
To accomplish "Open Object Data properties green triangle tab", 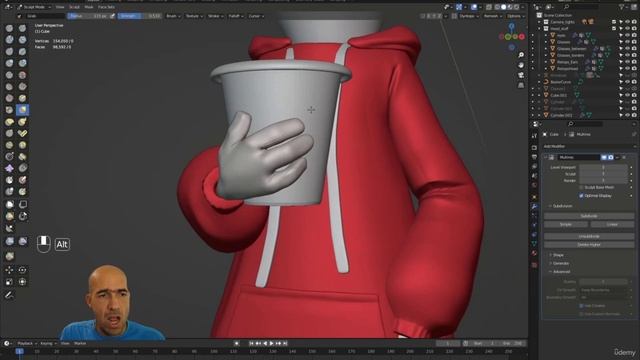I will click(x=534, y=244).
